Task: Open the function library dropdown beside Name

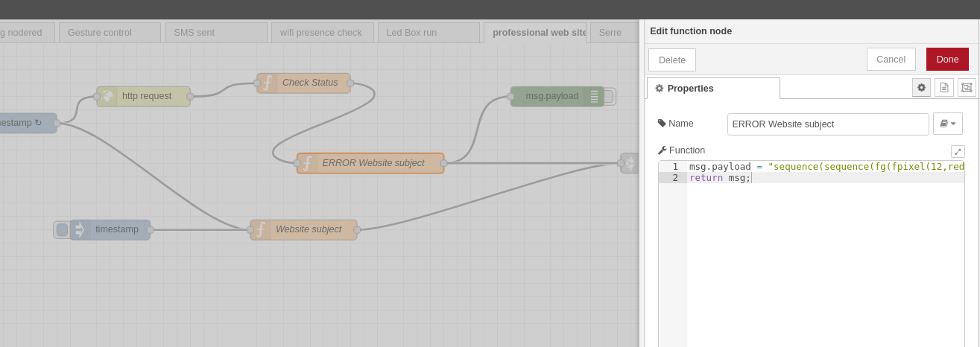Action: (947, 124)
